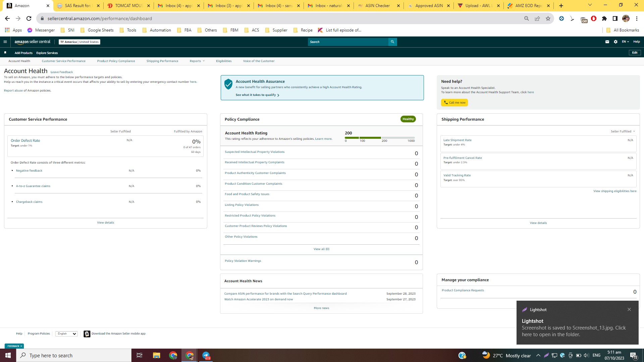Click Add Products in the header bar
644x362 pixels.
coord(23,53)
